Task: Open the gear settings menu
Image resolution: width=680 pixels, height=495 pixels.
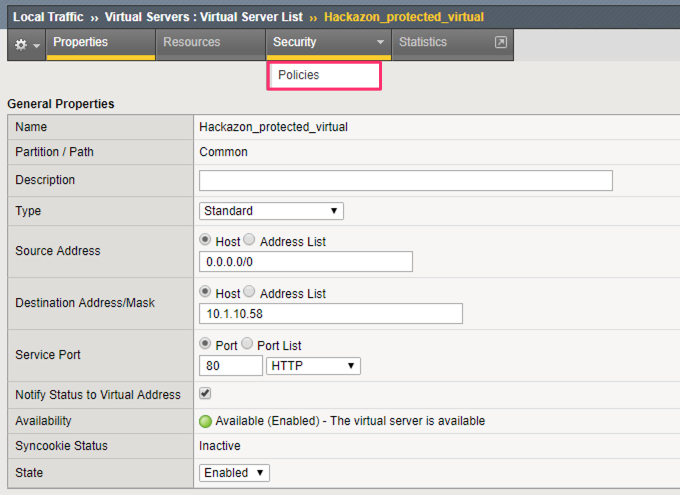Action: point(27,44)
